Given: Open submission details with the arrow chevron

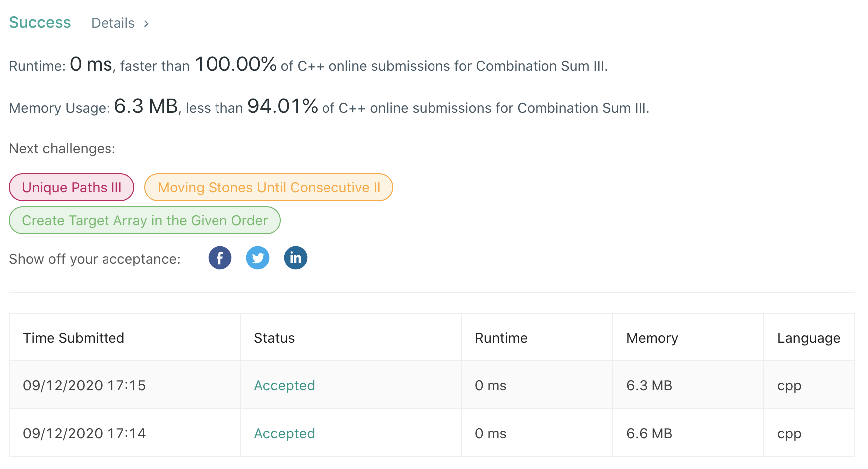Looking at the screenshot, I should click(147, 23).
